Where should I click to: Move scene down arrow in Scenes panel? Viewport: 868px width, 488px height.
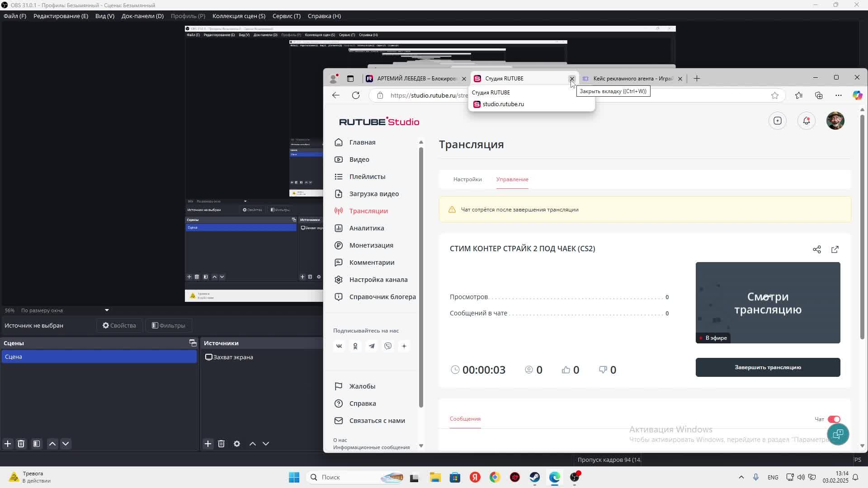pos(66,444)
